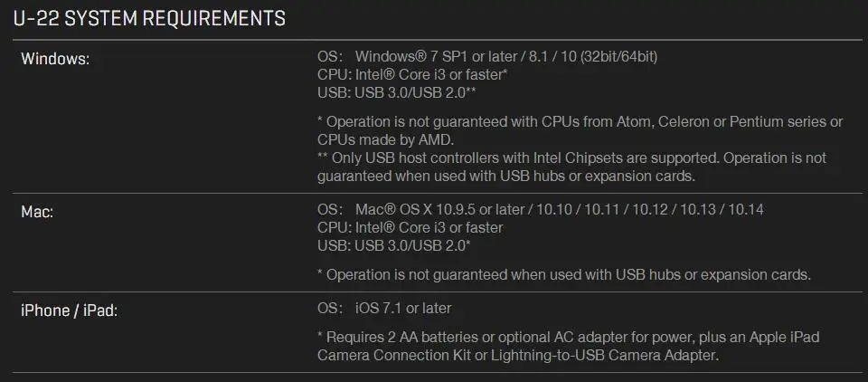Click the Windows 7 SP1 OS line

coord(487,56)
